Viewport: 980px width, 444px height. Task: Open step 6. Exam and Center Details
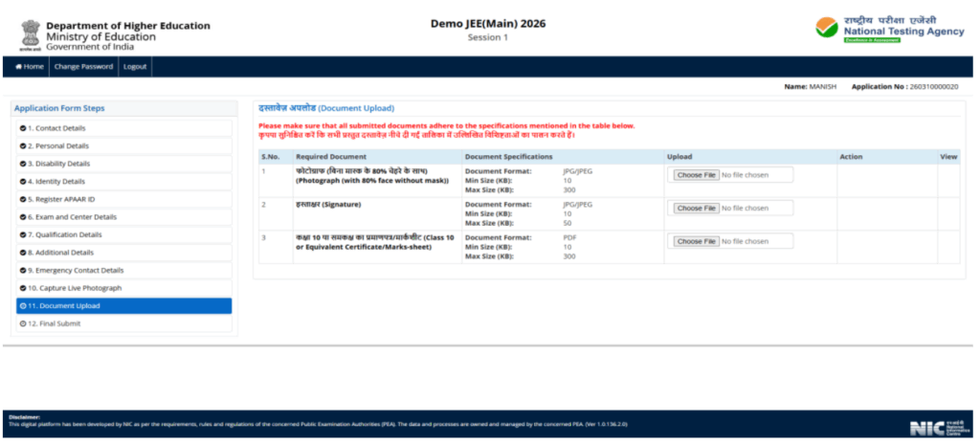123,217
